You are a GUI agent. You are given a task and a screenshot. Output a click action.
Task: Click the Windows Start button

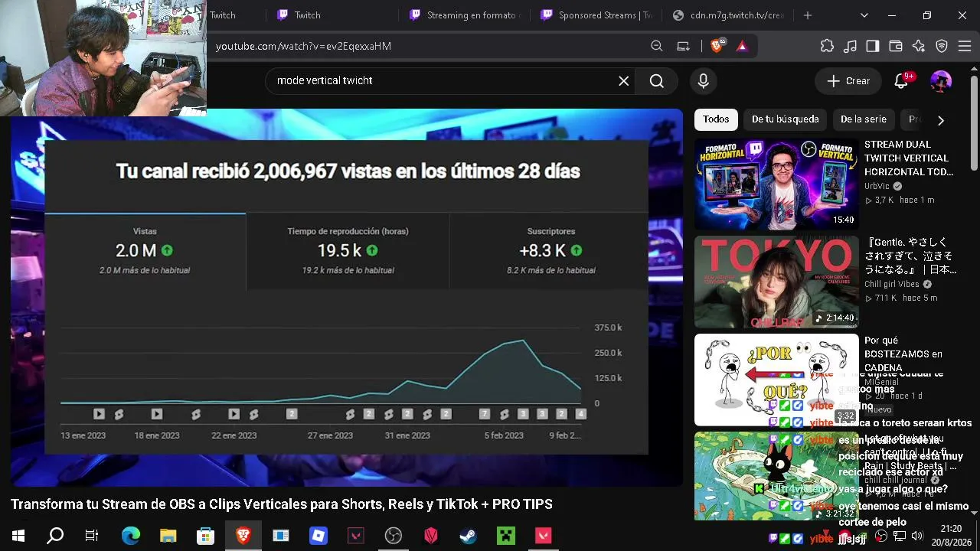click(18, 536)
